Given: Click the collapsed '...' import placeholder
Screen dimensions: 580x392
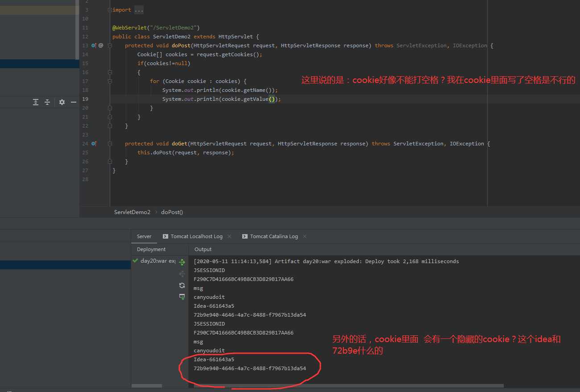Looking at the screenshot, I should coord(139,10).
